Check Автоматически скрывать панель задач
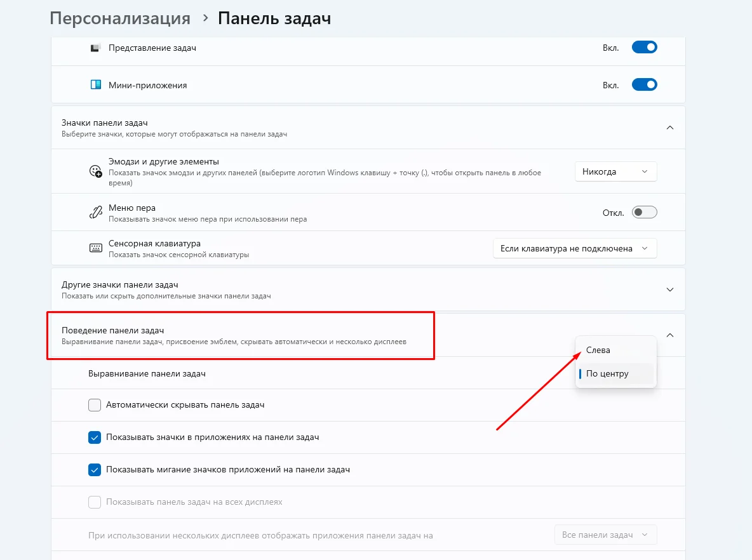Viewport: 752px width, 560px height. (95, 405)
